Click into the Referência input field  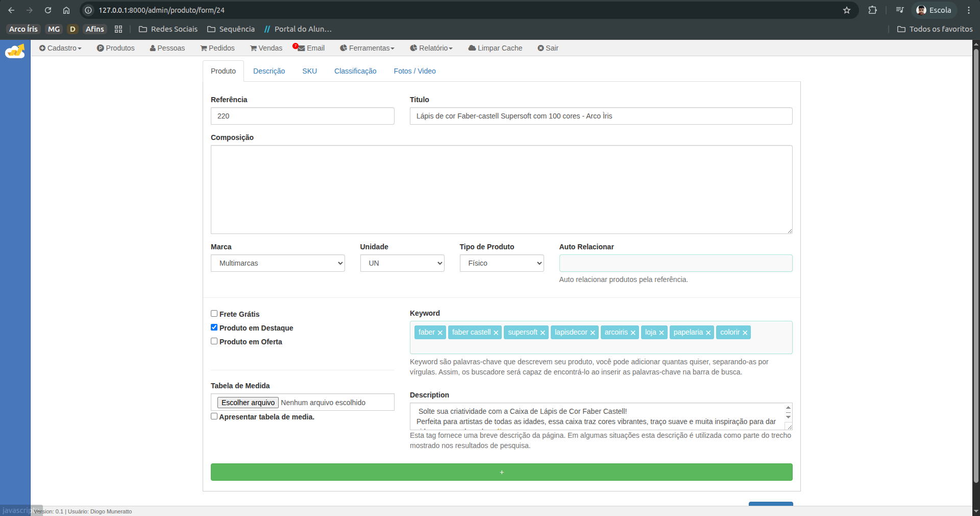coord(302,116)
